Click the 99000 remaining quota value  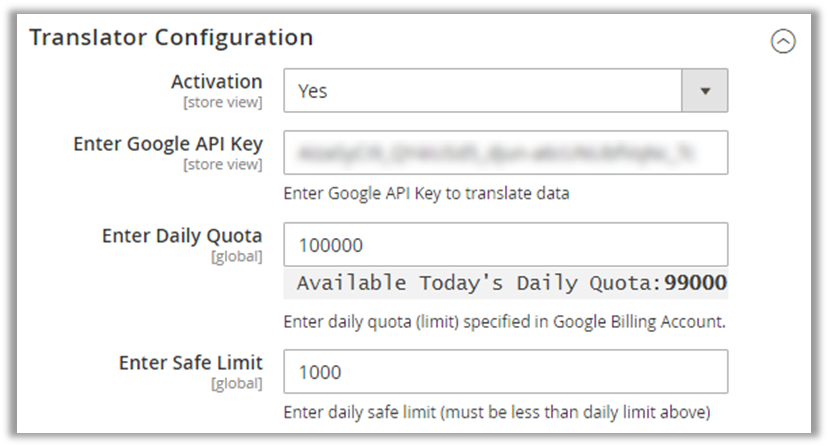[696, 283]
